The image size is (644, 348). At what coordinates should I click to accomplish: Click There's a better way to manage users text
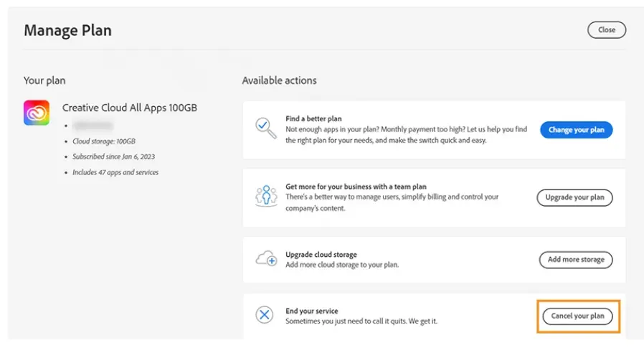click(x=392, y=202)
